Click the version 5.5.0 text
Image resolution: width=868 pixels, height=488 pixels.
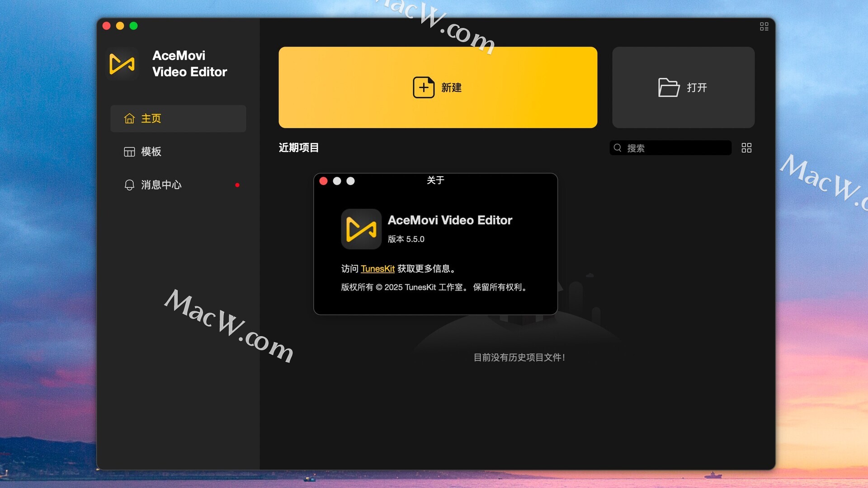tap(406, 239)
